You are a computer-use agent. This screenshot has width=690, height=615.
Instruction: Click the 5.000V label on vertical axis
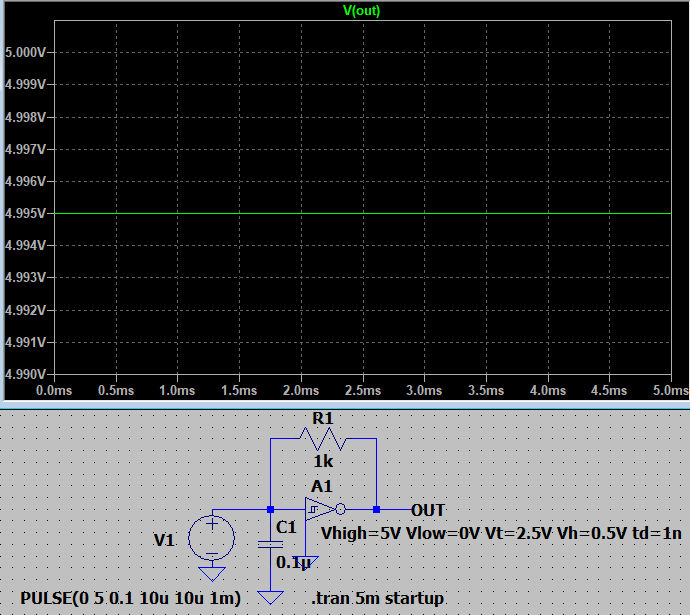tap(25, 52)
